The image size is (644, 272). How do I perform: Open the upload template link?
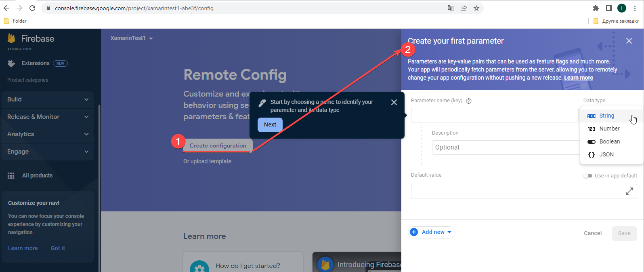click(211, 161)
